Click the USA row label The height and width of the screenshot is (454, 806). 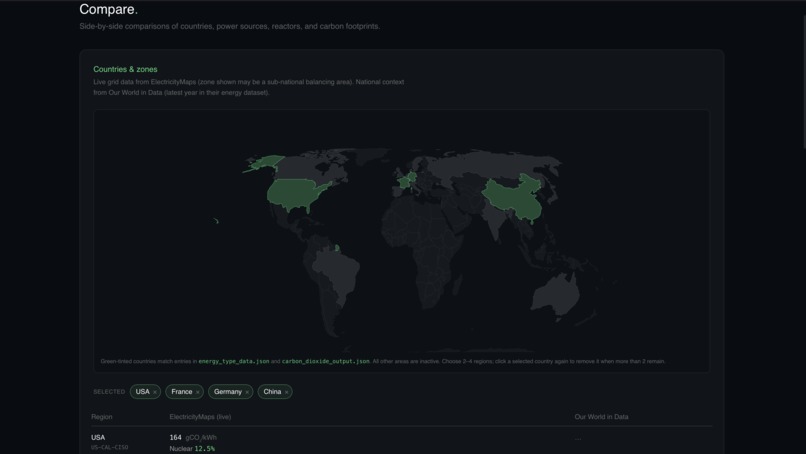(98, 438)
